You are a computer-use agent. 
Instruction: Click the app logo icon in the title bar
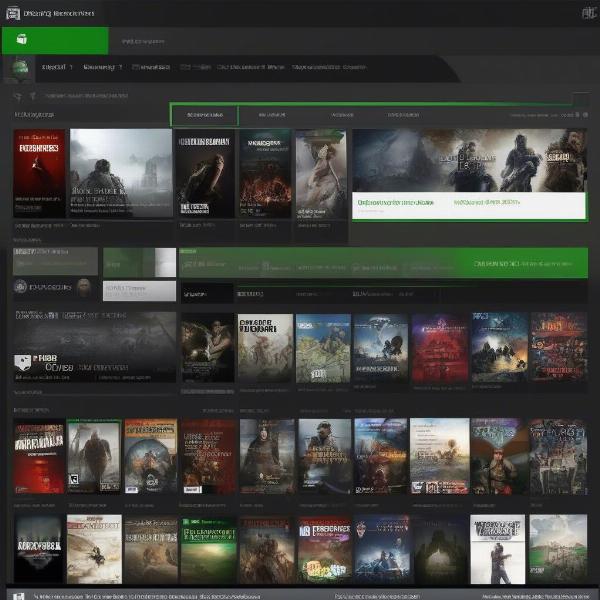(x=13, y=13)
